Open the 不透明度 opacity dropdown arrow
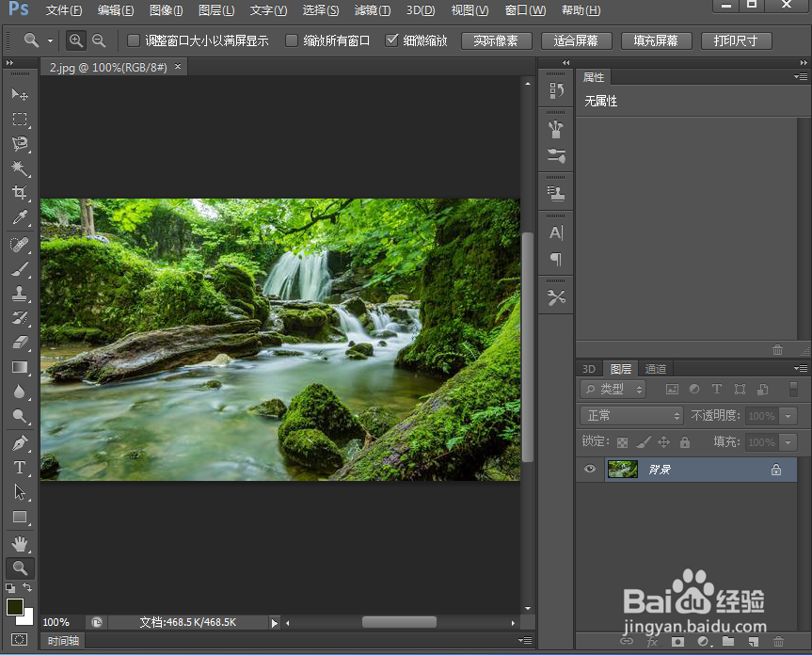 [x=788, y=416]
